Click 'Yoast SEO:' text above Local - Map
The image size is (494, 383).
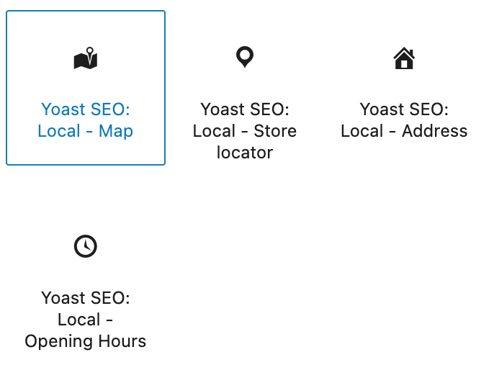85,109
